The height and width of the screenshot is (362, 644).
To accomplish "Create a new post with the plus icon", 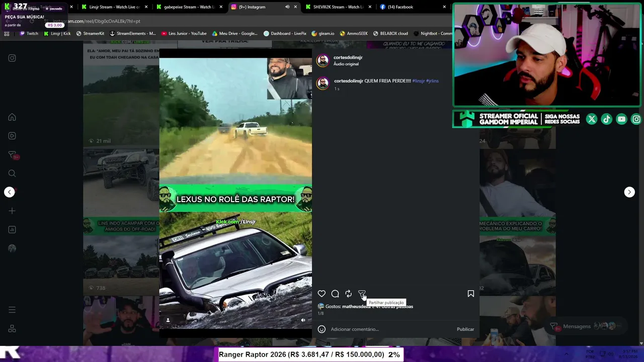I will 12,211.
